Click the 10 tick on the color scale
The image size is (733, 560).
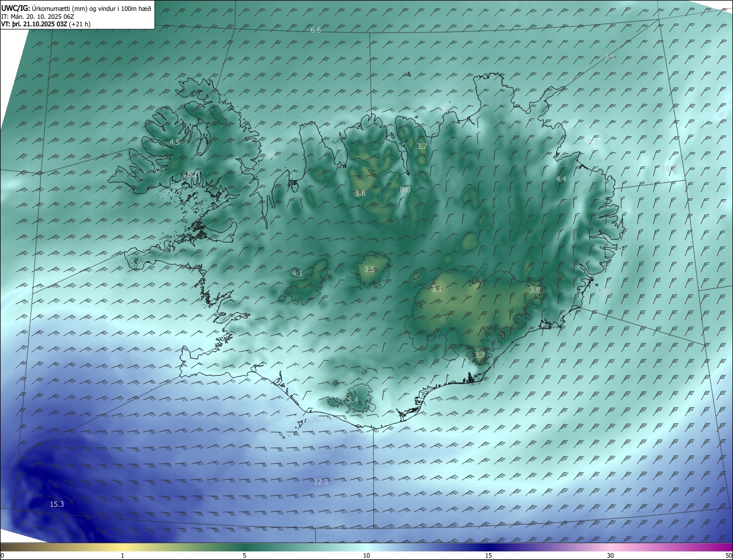[366, 555]
